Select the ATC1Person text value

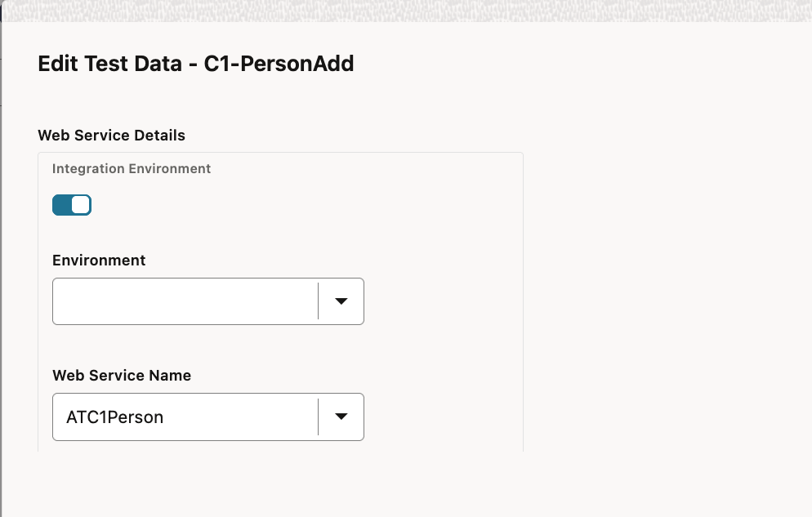[114, 417]
